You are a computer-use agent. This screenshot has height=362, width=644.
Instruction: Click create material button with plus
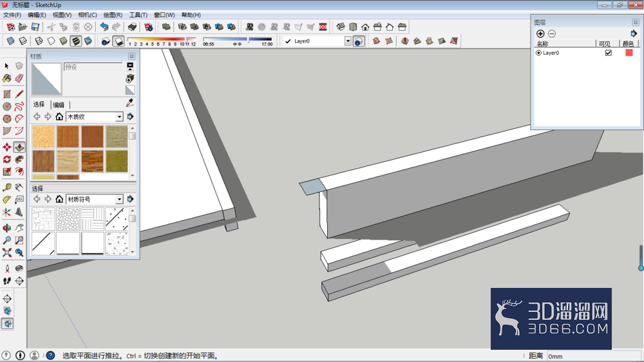(x=130, y=78)
